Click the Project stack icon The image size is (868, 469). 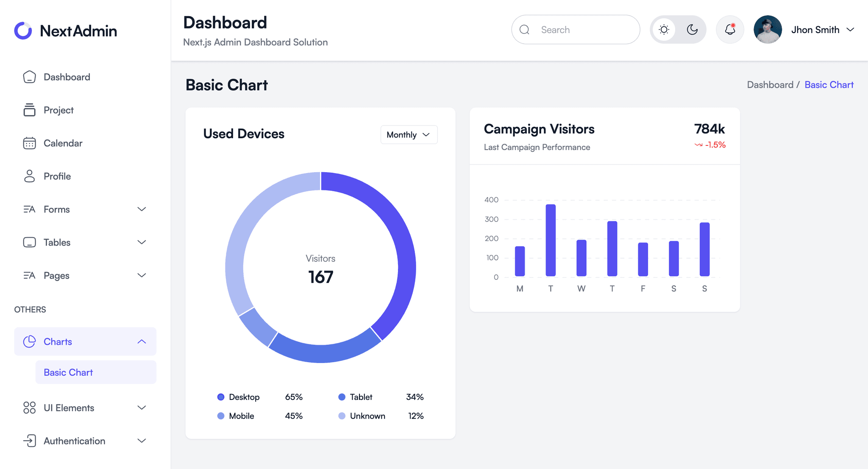[x=29, y=110]
